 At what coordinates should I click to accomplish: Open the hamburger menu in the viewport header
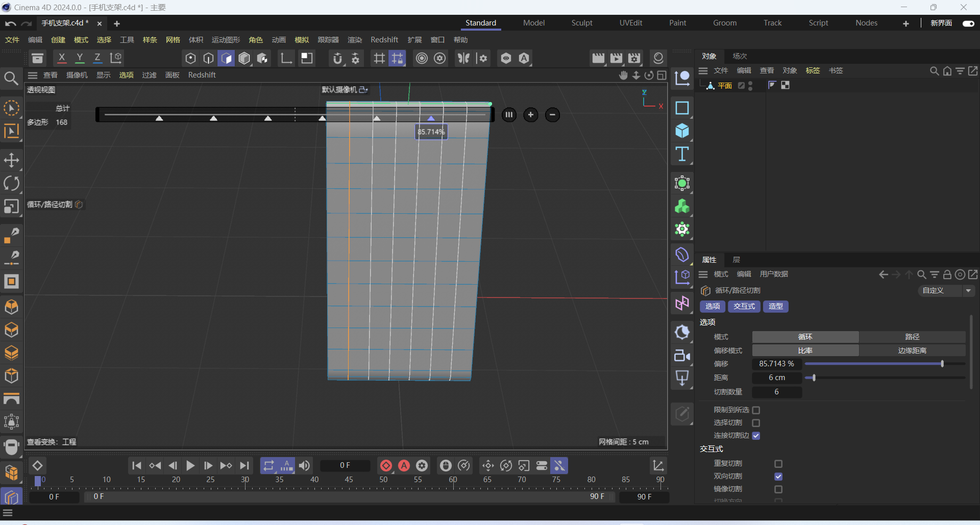[x=33, y=76]
